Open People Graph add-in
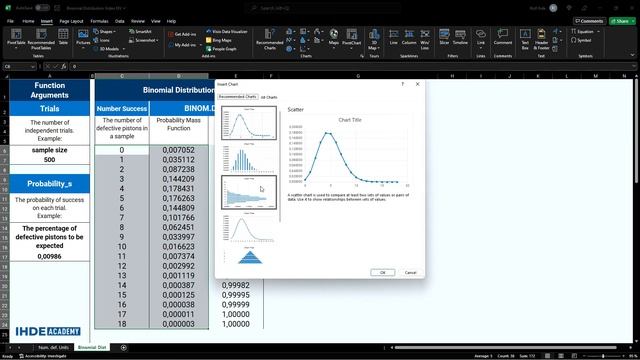The width and height of the screenshot is (640, 360). point(221,49)
